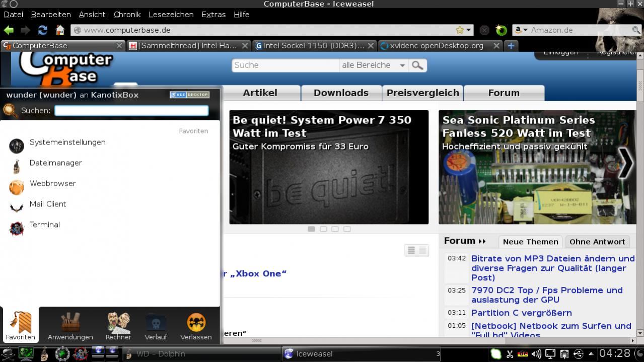Show the Ohne Antwort forum threads
The image size is (644, 362).
click(597, 242)
